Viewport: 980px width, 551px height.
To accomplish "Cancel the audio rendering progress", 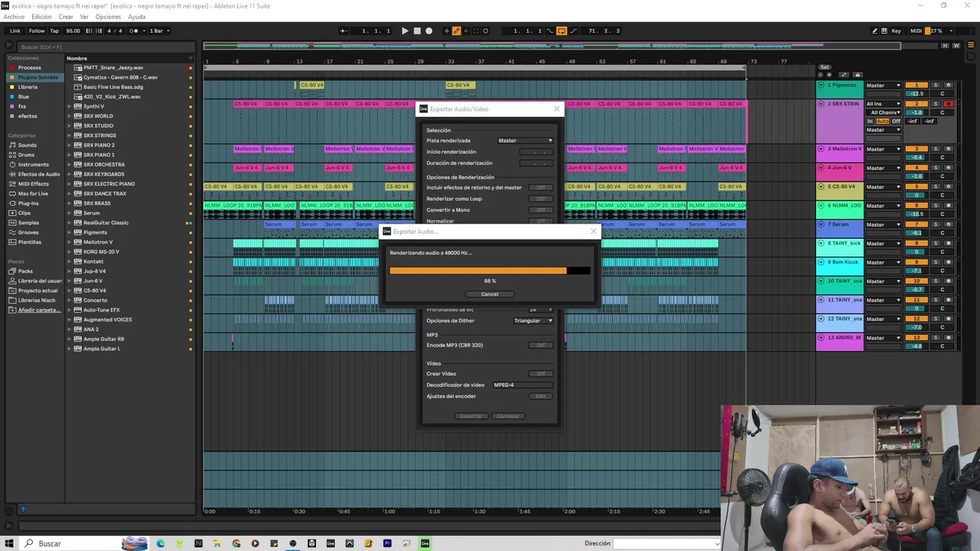I will pyautogui.click(x=489, y=294).
